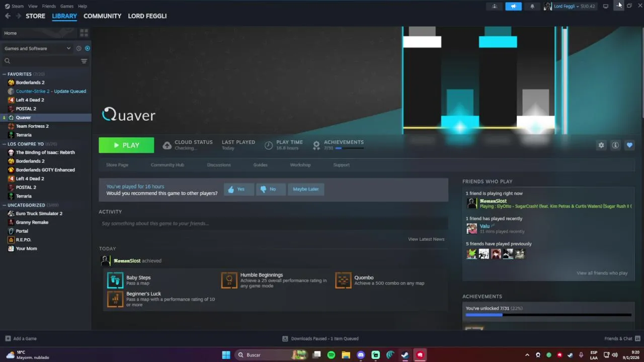Click the library search field
644x362 pixels.
40,61
